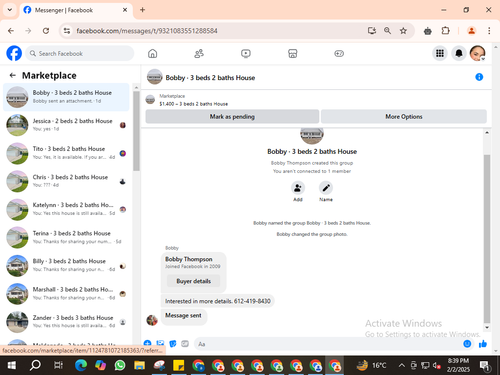Attach a photo using the image icon
Image resolution: width=500 pixels, height=375 pixels.
point(160,343)
